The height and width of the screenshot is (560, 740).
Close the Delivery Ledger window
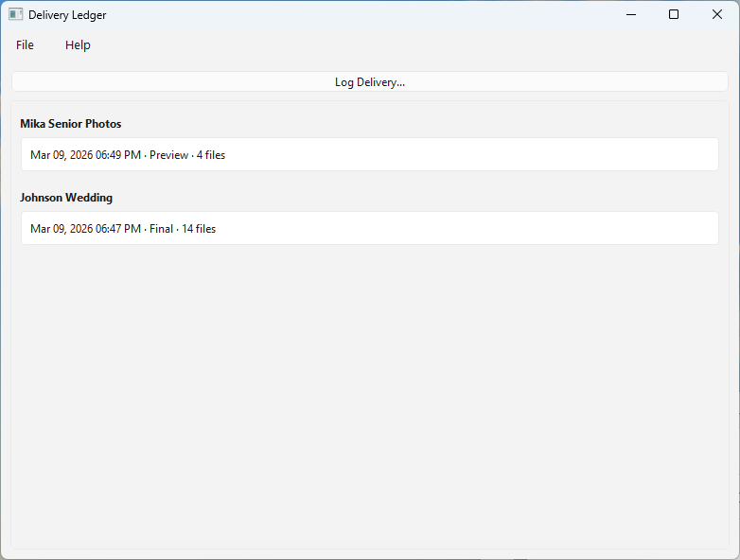(717, 14)
